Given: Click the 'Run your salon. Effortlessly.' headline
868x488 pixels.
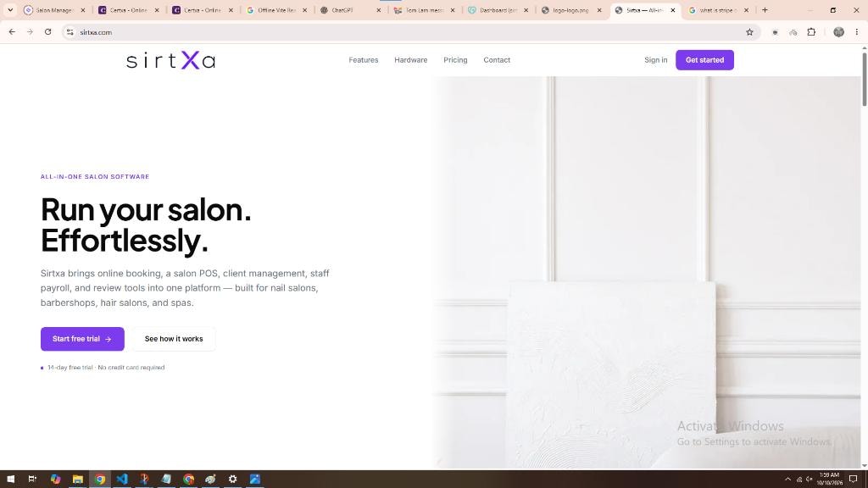Looking at the screenshot, I should click(x=146, y=225).
